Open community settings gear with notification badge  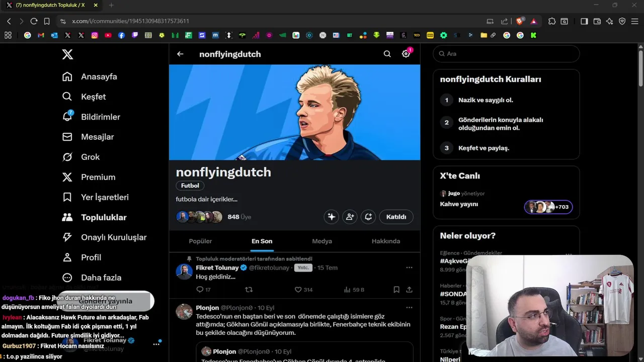click(x=406, y=54)
